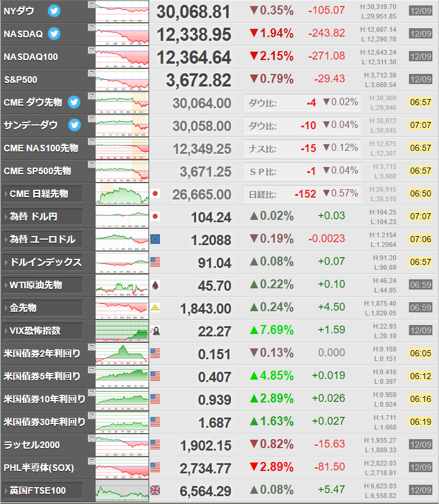The image size is (439, 504).
Task: Click the Japan flag in CME 日経先物 row
Action: [155, 193]
